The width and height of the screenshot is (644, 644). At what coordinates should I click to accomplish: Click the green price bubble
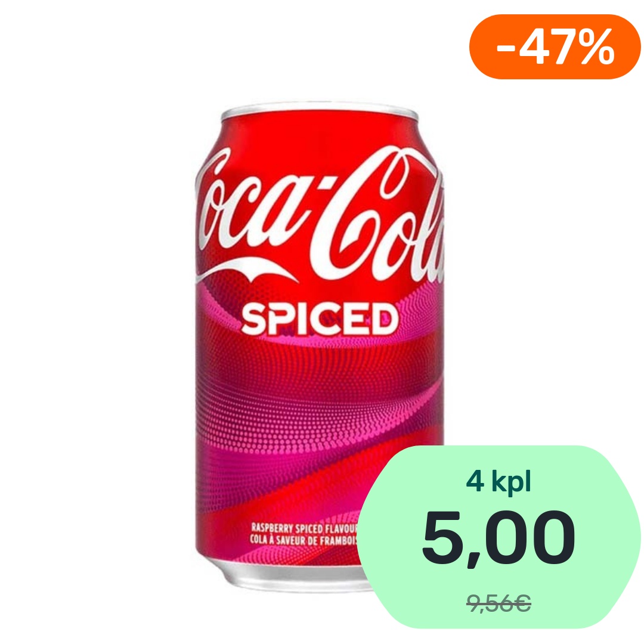(499, 537)
